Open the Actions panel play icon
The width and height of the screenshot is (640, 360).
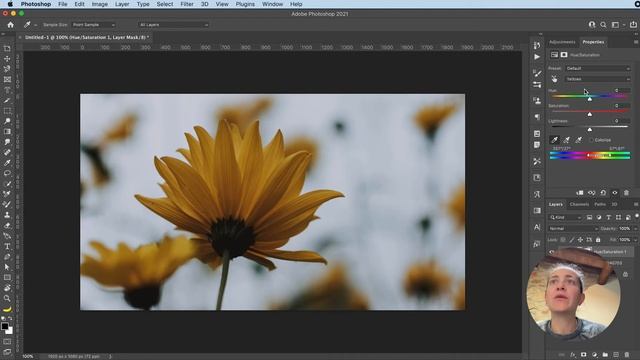[x=537, y=57]
